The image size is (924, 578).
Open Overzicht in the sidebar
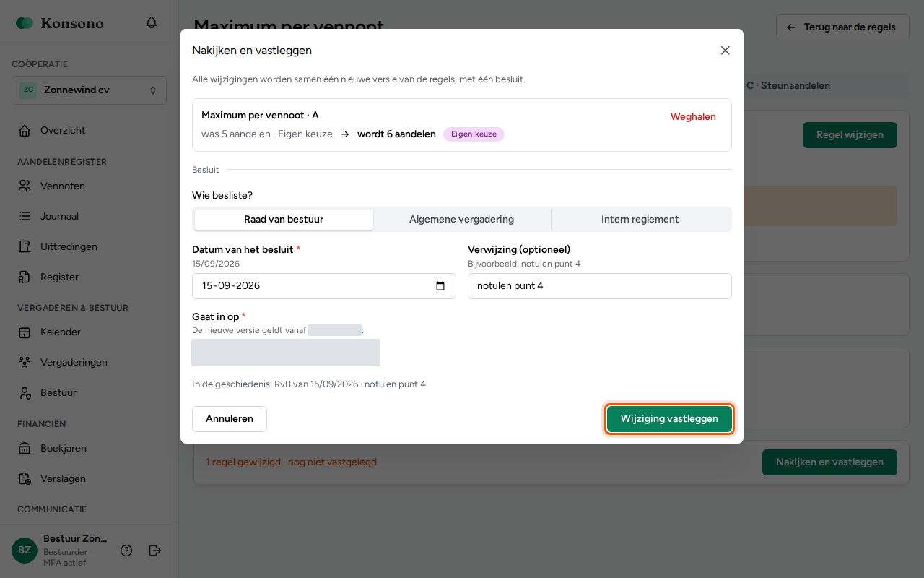point(90,131)
